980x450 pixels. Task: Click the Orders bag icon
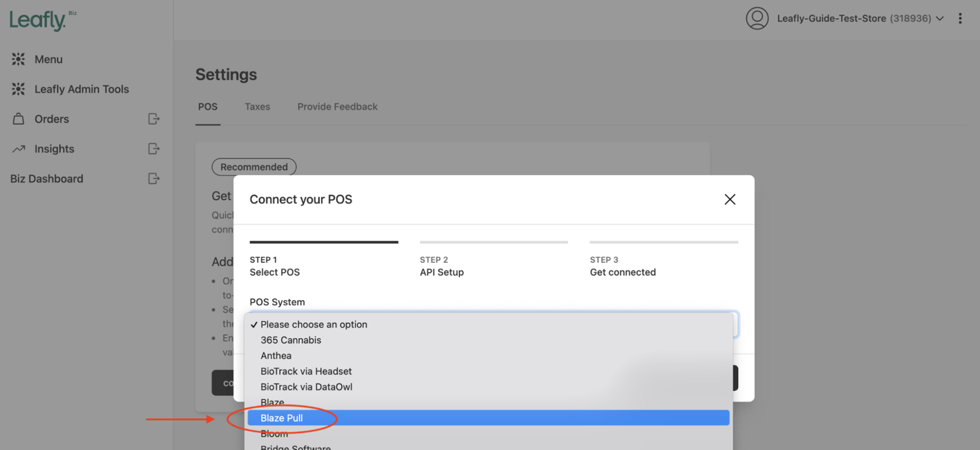click(18, 119)
